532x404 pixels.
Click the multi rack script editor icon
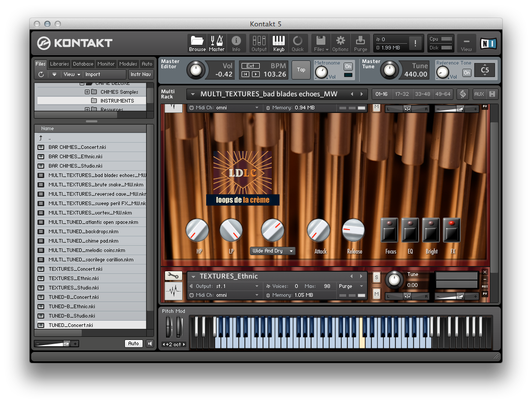click(x=463, y=94)
